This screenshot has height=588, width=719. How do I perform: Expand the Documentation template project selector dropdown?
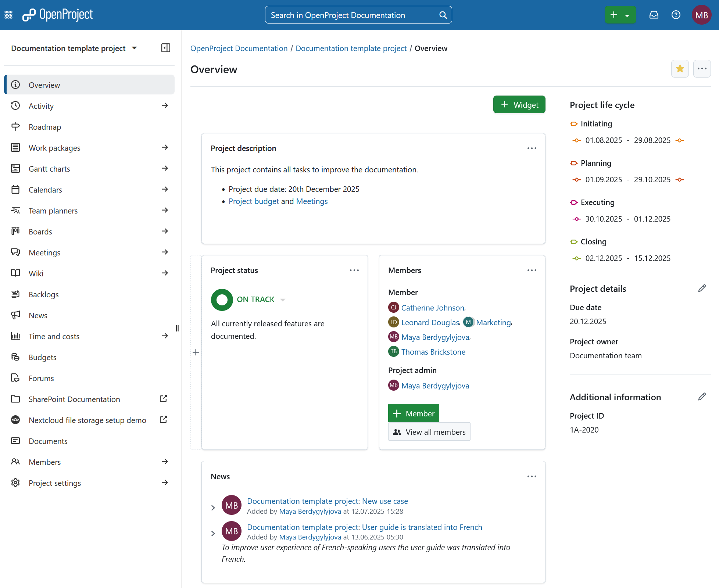click(135, 48)
